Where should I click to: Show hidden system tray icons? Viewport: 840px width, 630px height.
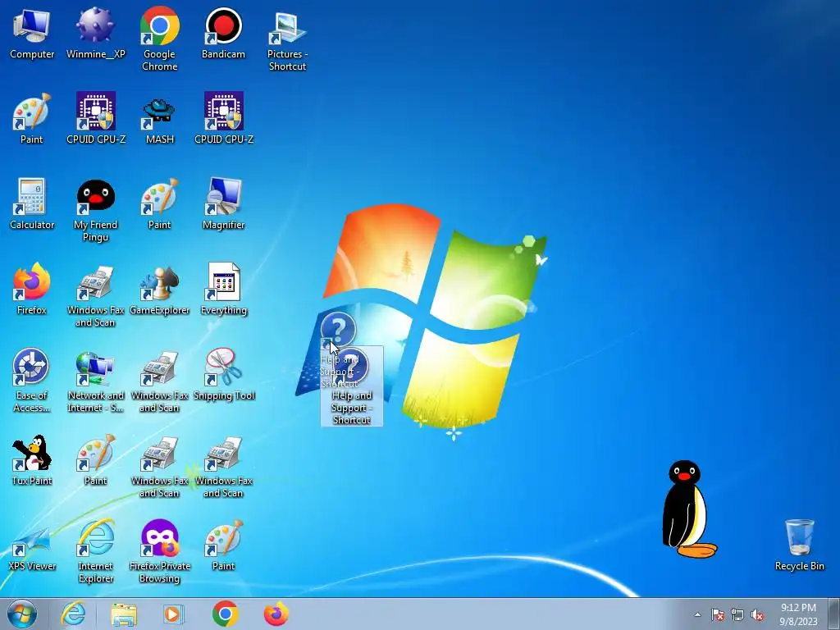tap(697, 614)
